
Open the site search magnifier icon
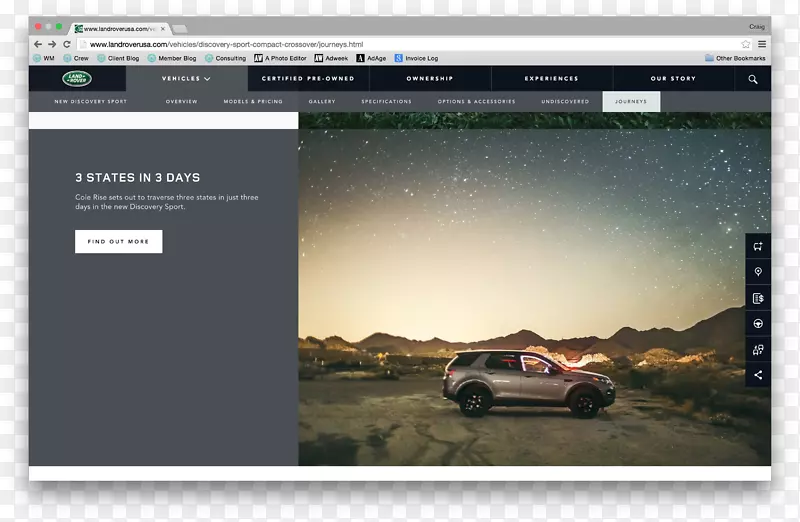click(x=753, y=79)
